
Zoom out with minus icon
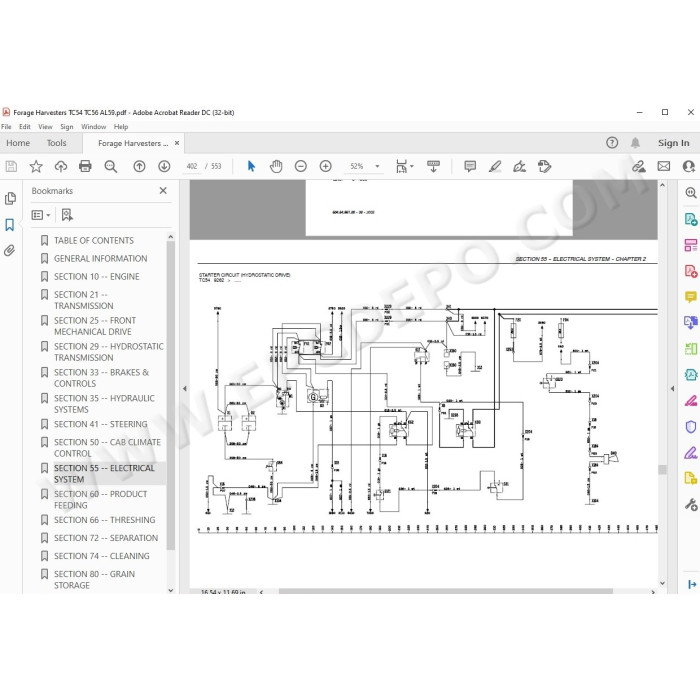click(x=301, y=167)
